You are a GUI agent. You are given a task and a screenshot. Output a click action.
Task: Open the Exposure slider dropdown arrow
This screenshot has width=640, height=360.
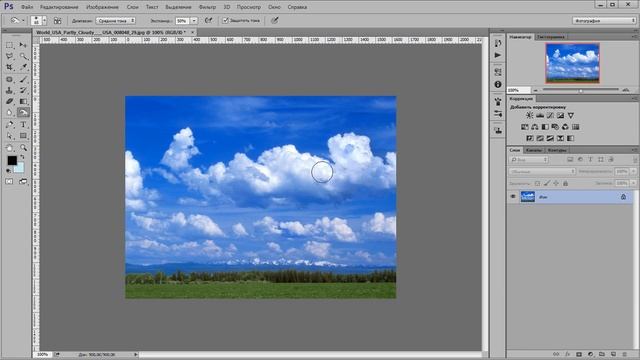(194, 20)
